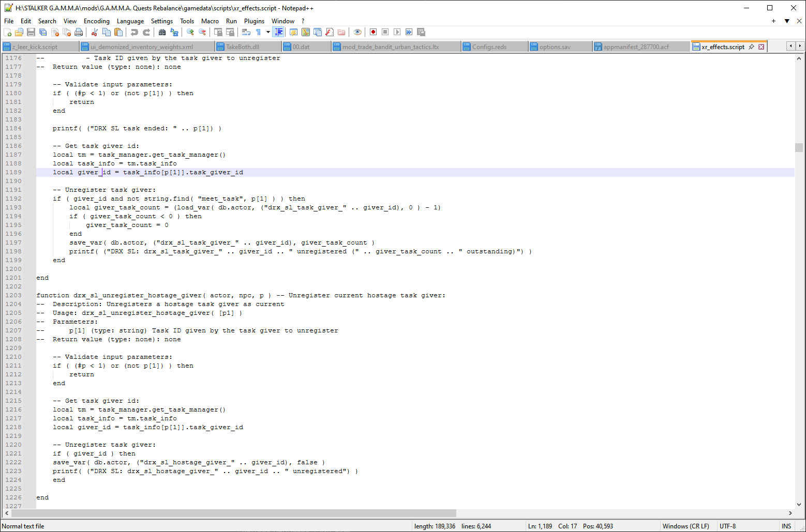Save current recorded macro icon
The image size is (806, 532).
point(421,32)
